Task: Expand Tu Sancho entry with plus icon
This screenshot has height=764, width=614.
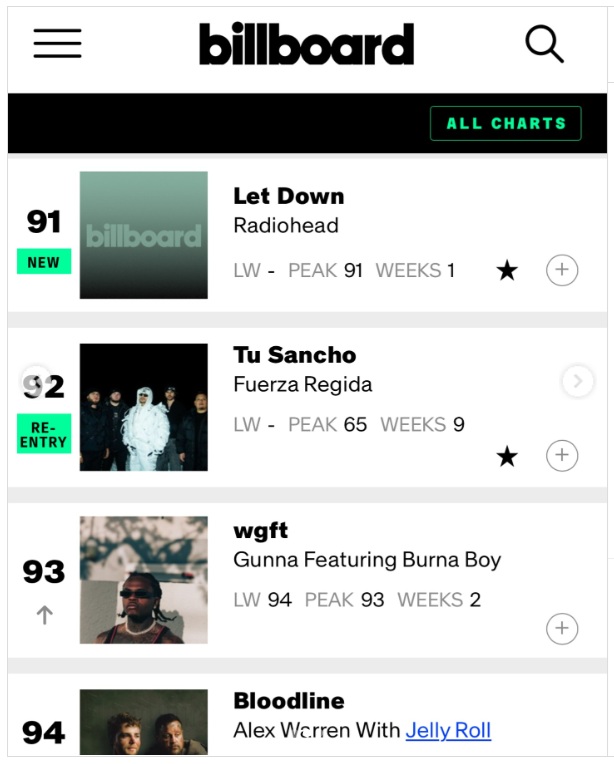Action: 562,456
